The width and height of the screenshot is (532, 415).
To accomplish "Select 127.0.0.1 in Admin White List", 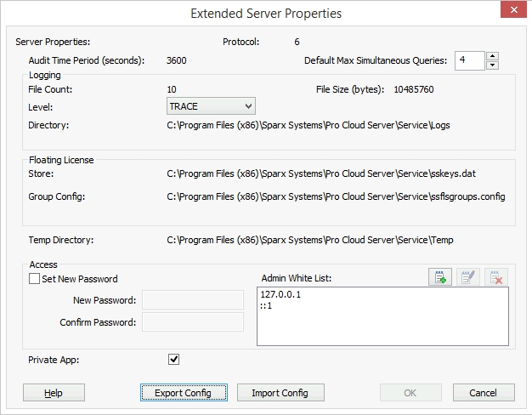I will point(282,295).
